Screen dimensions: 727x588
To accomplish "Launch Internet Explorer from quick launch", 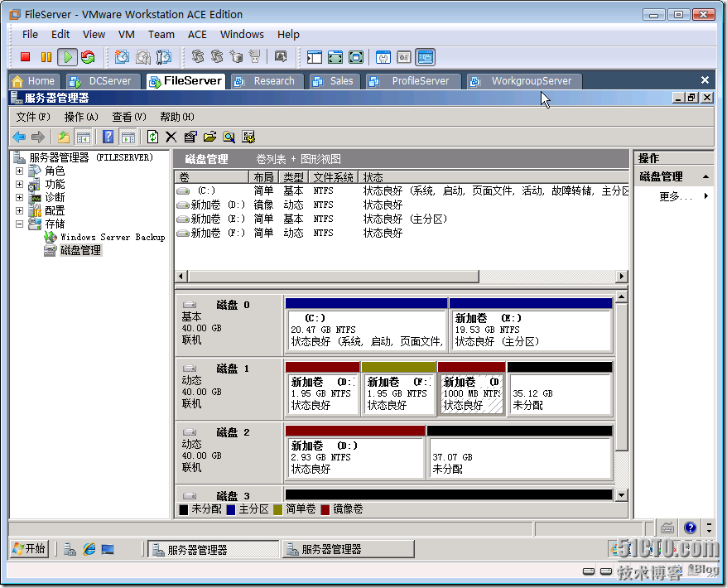I will point(89,550).
